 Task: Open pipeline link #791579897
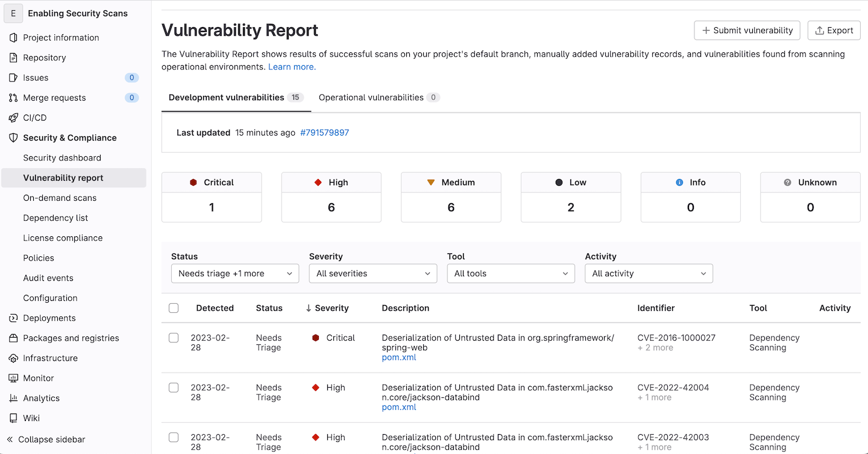pyautogui.click(x=324, y=133)
